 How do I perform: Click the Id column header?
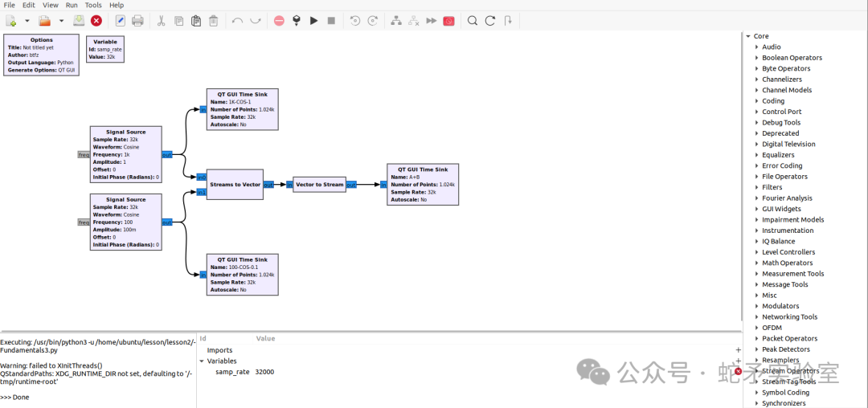(x=203, y=338)
